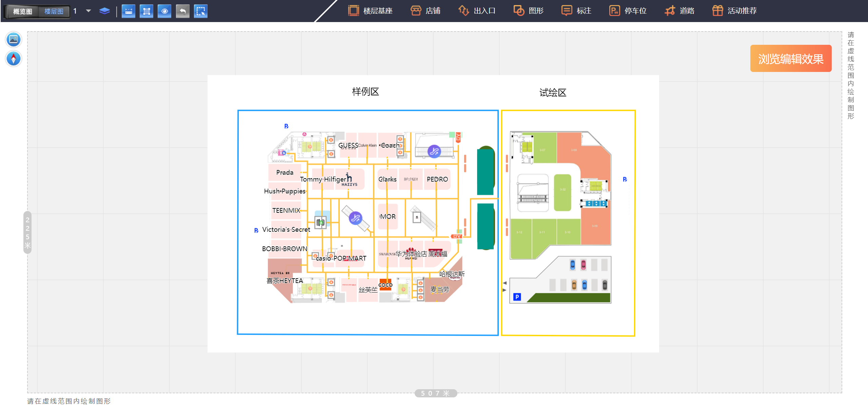Click the entrance/exit arrows icon
Viewport: 868px width, 414px height.
pyautogui.click(x=463, y=11)
